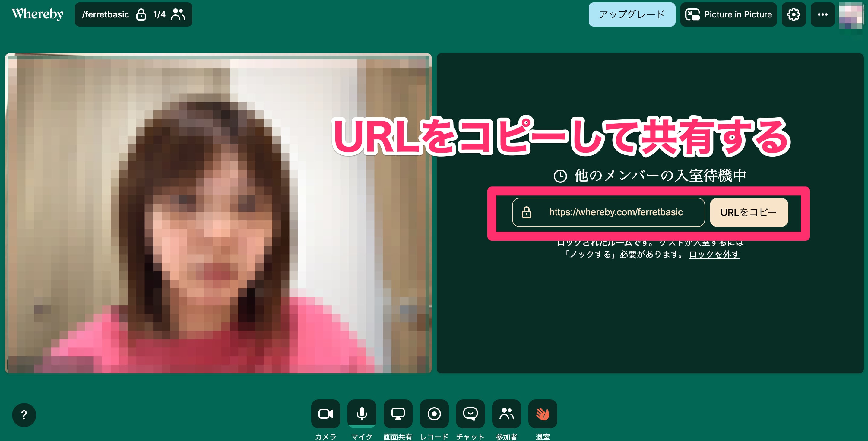Screen dimensions: 868x441
Task: Click the room URL field
Action: [x=608, y=212]
